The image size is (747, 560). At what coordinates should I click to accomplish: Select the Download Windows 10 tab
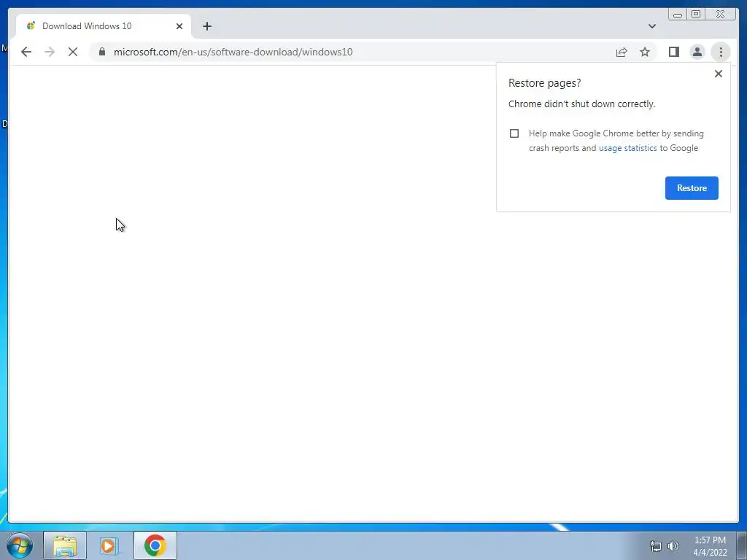click(104, 26)
